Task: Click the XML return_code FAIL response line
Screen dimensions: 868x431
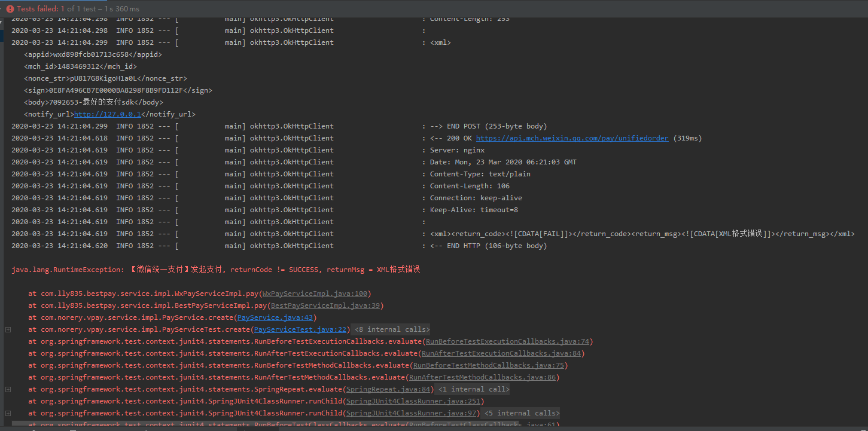Action: pyautogui.click(x=642, y=234)
